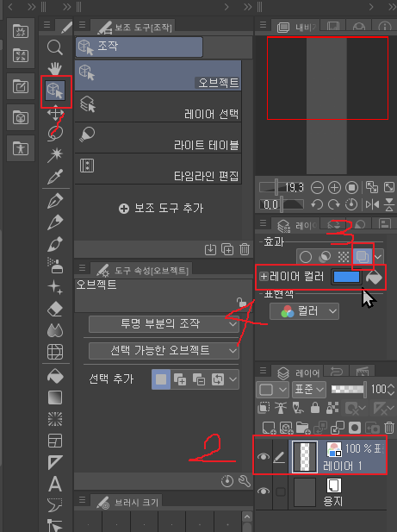Select the Airbrush tool
397x532 pixels.
pyautogui.click(x=55, y=266)
